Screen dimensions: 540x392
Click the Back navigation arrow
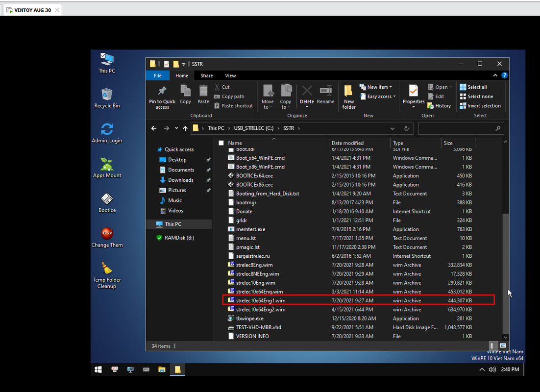[153, 128]
